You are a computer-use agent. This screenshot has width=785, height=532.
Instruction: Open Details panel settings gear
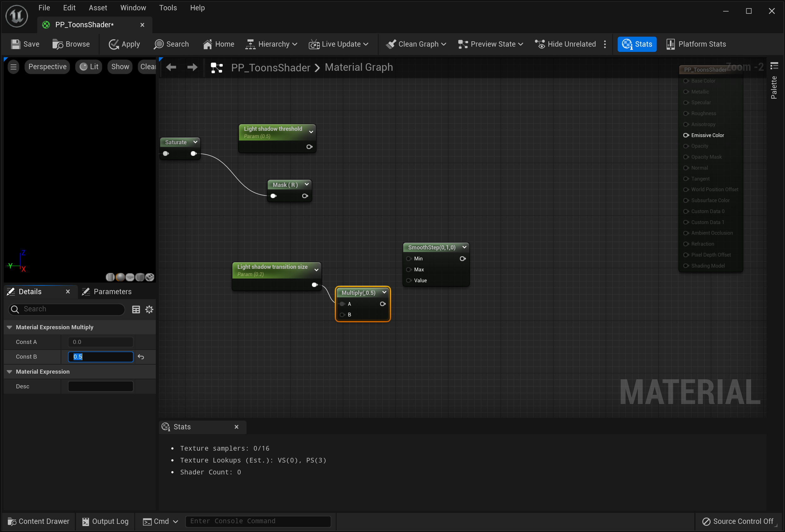tap(149, 309)
